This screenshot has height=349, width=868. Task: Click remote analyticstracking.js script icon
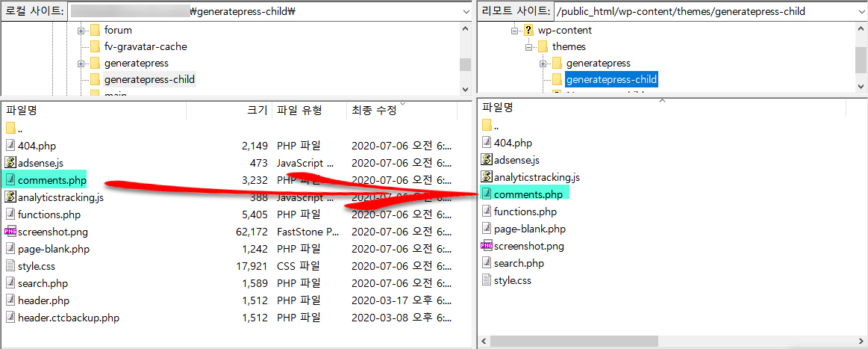487,176
